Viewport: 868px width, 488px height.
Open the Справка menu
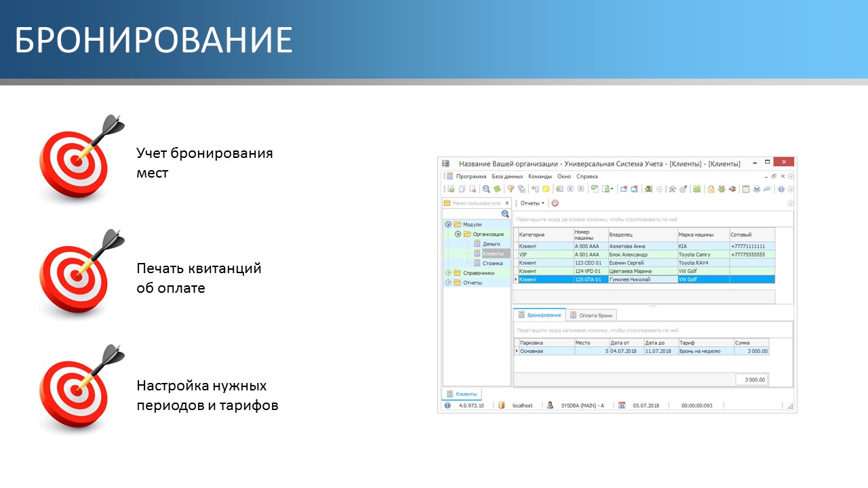point(587,176)
